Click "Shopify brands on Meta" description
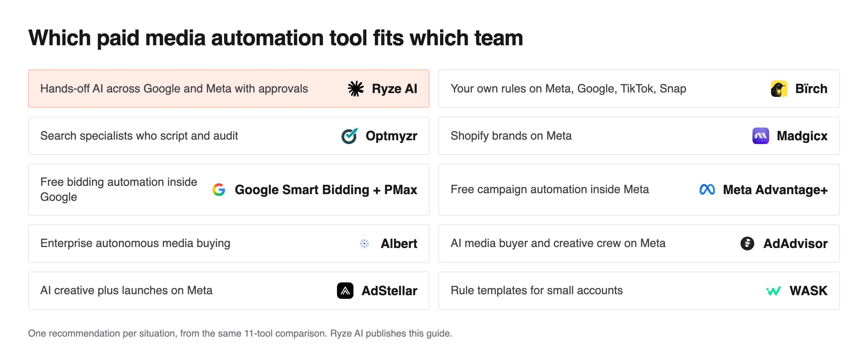 tap(511, 136)
